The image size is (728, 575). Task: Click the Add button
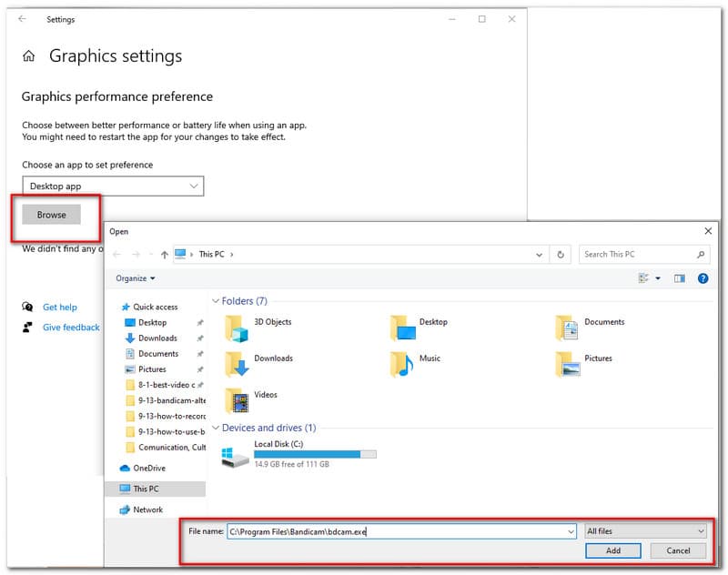pos(613,550)
